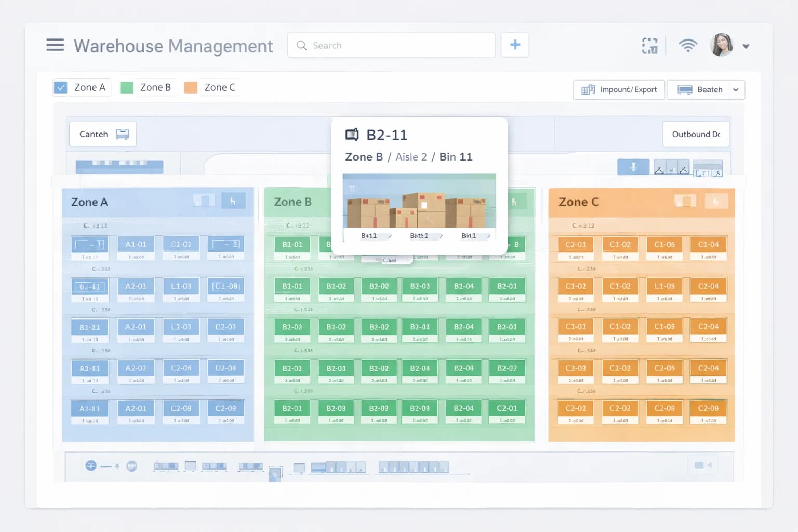This screenshot has width=798, height=532.
Task: Click the Wi-Fi status icon
Action: coord(688,46)
